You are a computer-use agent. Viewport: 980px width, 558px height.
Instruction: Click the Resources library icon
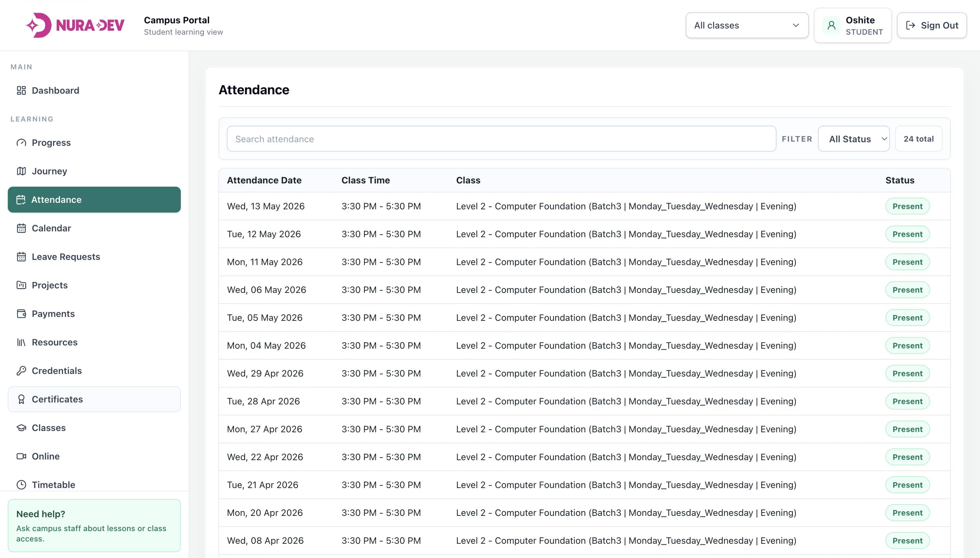click(21, 342)
